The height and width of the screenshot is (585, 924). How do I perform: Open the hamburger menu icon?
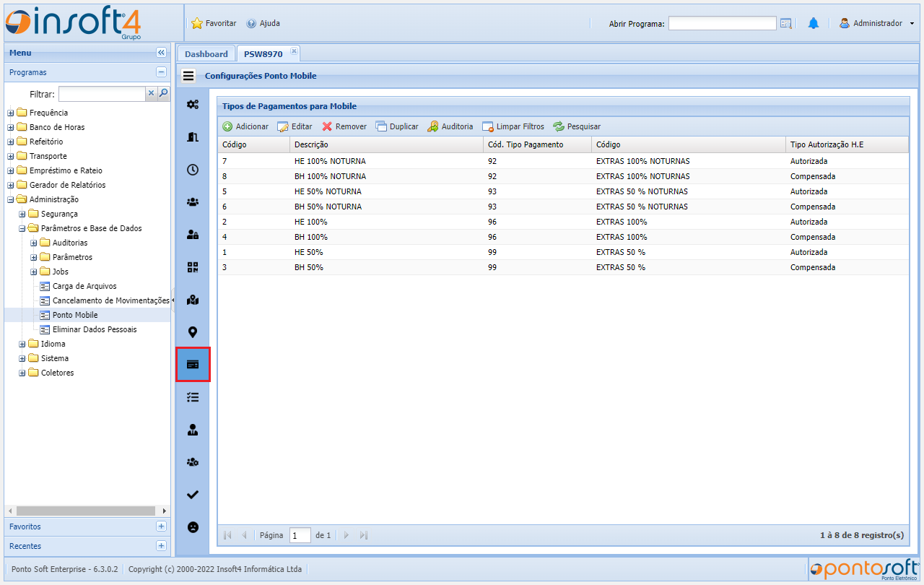(188, 76)
